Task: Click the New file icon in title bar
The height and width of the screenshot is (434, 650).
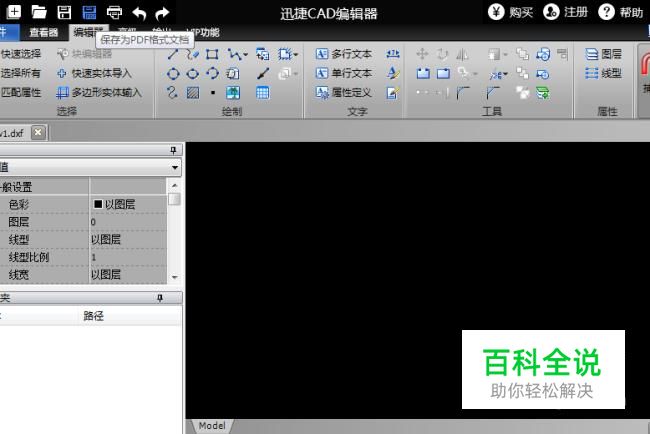Action: 14,12
